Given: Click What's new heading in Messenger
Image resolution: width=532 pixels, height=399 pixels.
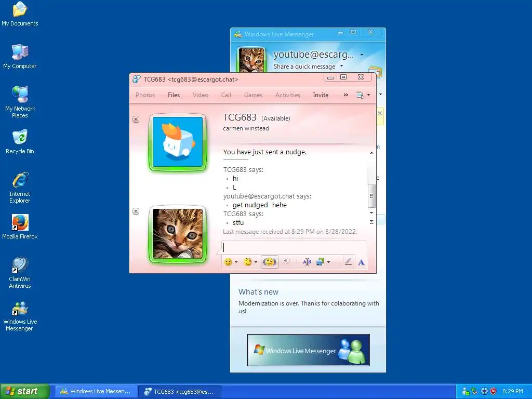Looking at the screenshot, I should tap(258, 292).
